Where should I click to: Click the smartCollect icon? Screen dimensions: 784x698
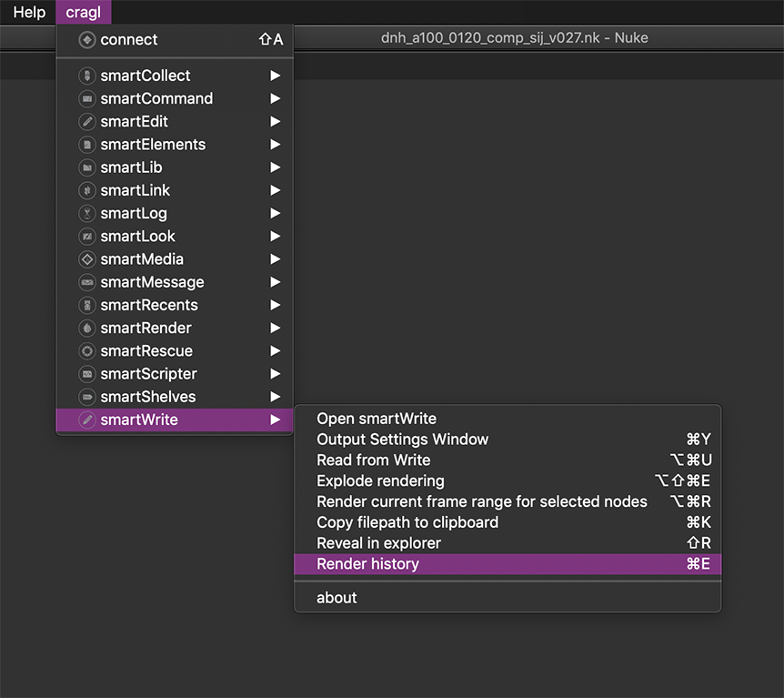point(87,76)
